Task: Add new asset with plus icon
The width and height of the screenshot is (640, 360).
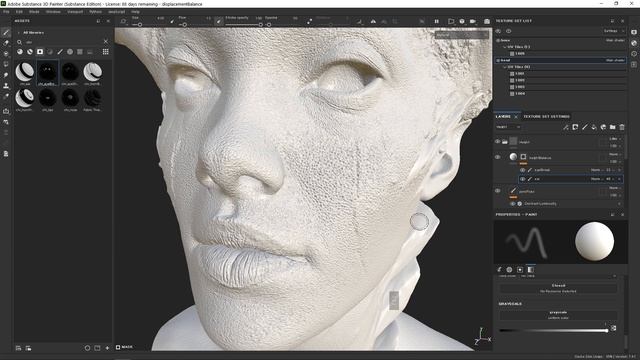Action: click(x=107, y=348)
